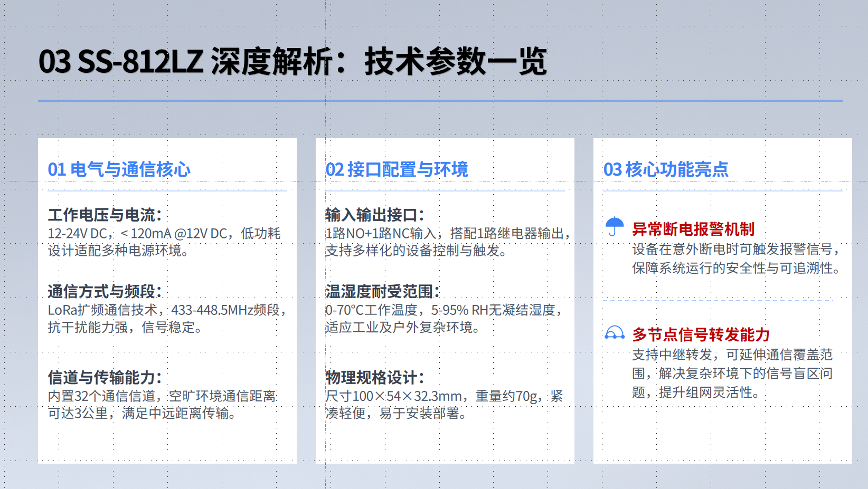
Task: Select the label 通信方式与频段
Action: pos(101,292)
